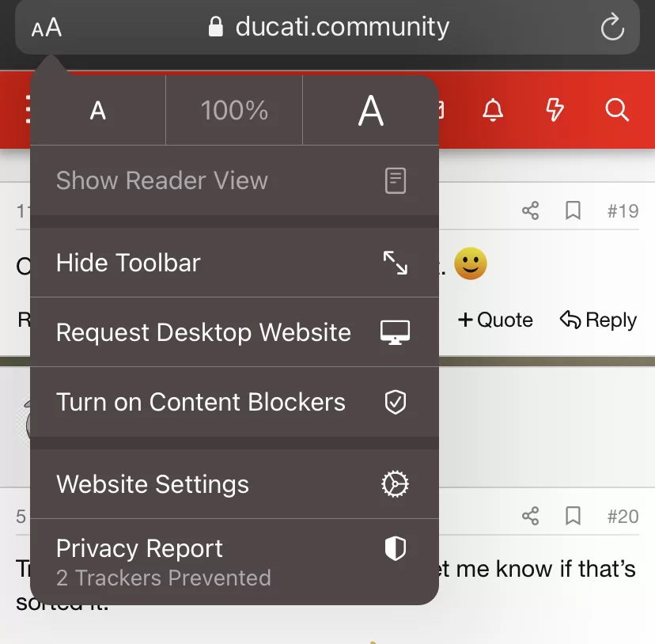Reset zoom by tapping 100%
Screen dimensions: 655x644
234,111
